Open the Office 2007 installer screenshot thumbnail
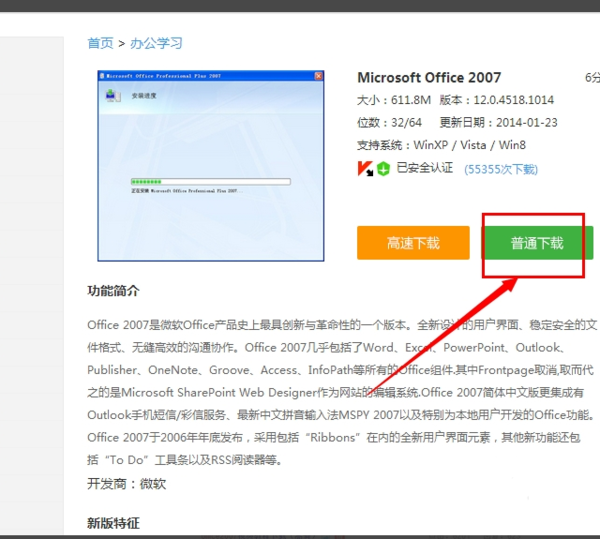Screen dimensions: 600x539 (x=211, y=166)
